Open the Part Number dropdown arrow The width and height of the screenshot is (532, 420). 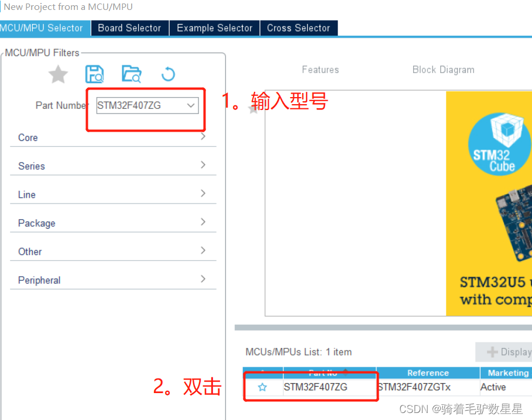pos(191,105)
